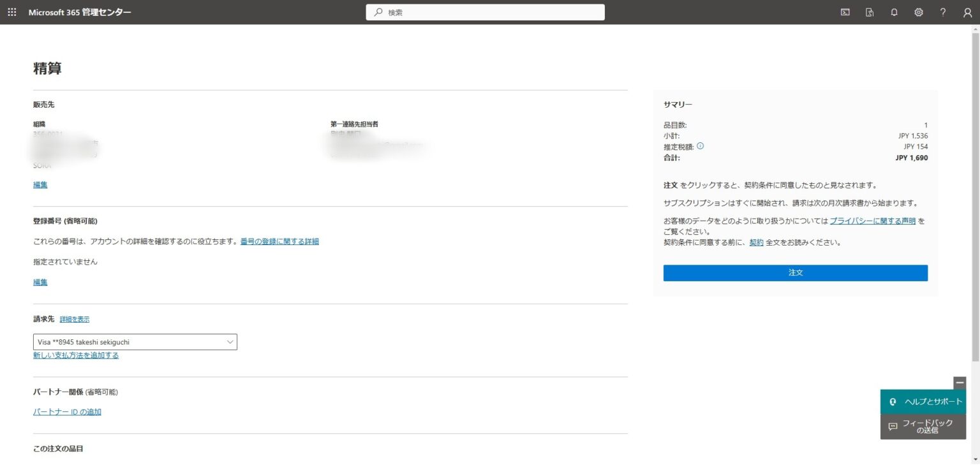The width and height of the screenshot is (980, 465).
Task: Open the account profile icon
Action: (x=967, y=12)
